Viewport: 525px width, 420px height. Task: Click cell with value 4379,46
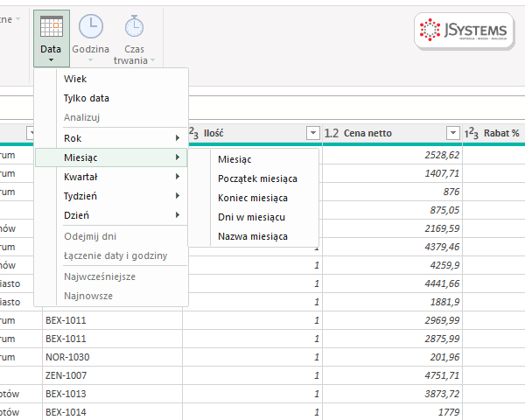coord(392,247)
